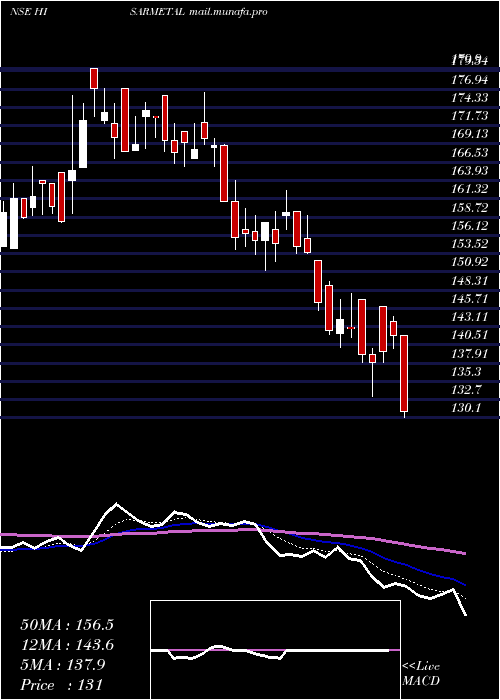
Task: Select the 135.3 price level label
Action: coord(466,371)
